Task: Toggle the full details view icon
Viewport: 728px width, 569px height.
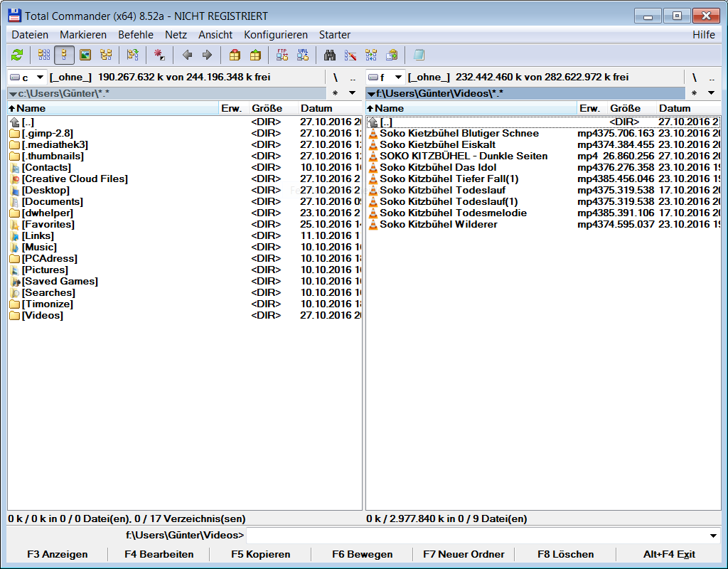Action: tap(64, 55)
